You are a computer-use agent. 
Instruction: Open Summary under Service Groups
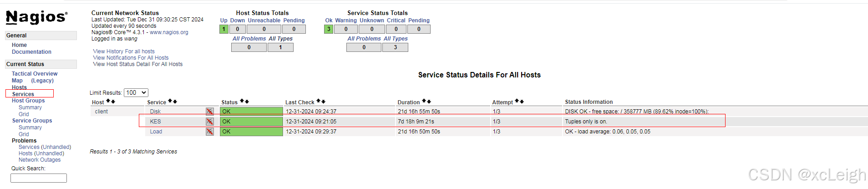pos(30,128)
